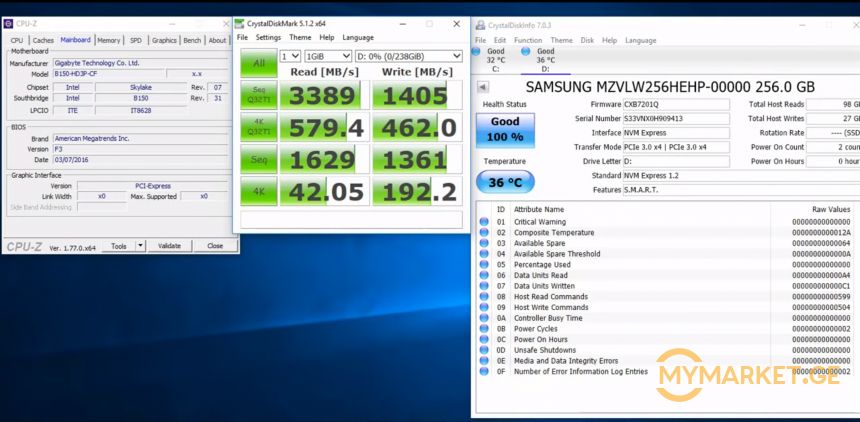Viewport: 860px width, 422px height.
Task: Click CrystalDiskMark comment field below results
Action: point(352,219)
